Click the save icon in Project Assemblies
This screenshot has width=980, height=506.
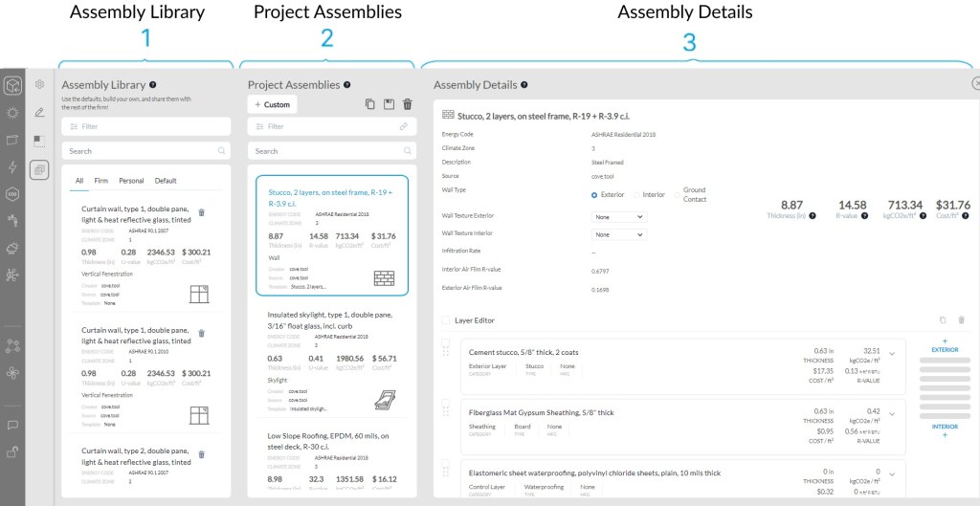pos(389,104)
